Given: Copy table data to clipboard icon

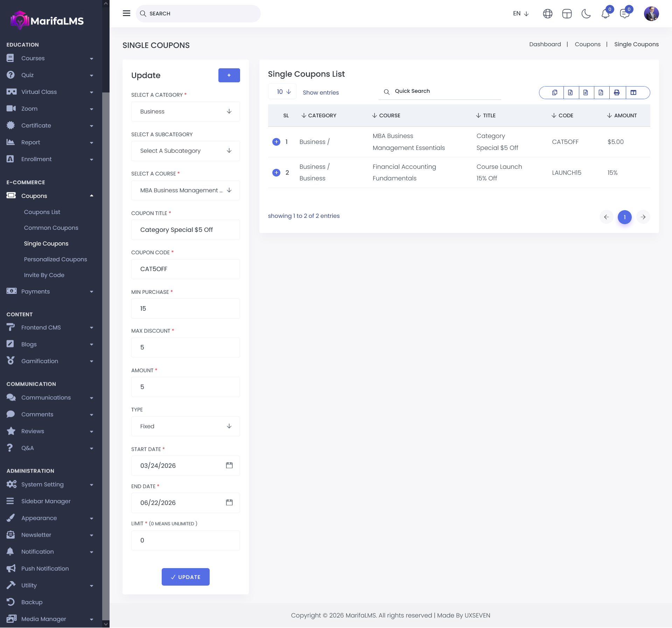Looking at the screenshot, I should 555,92.
